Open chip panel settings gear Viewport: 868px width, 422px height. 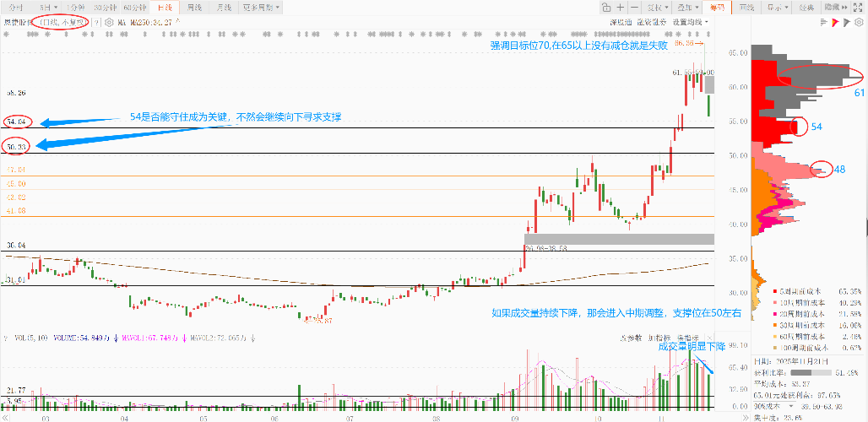click(859, 23)
